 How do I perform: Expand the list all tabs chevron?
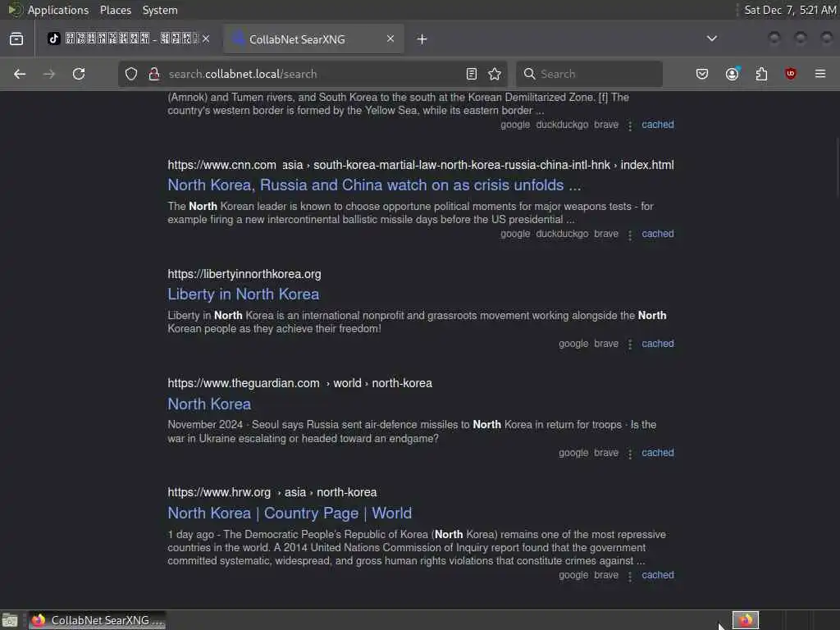point(712,39)
